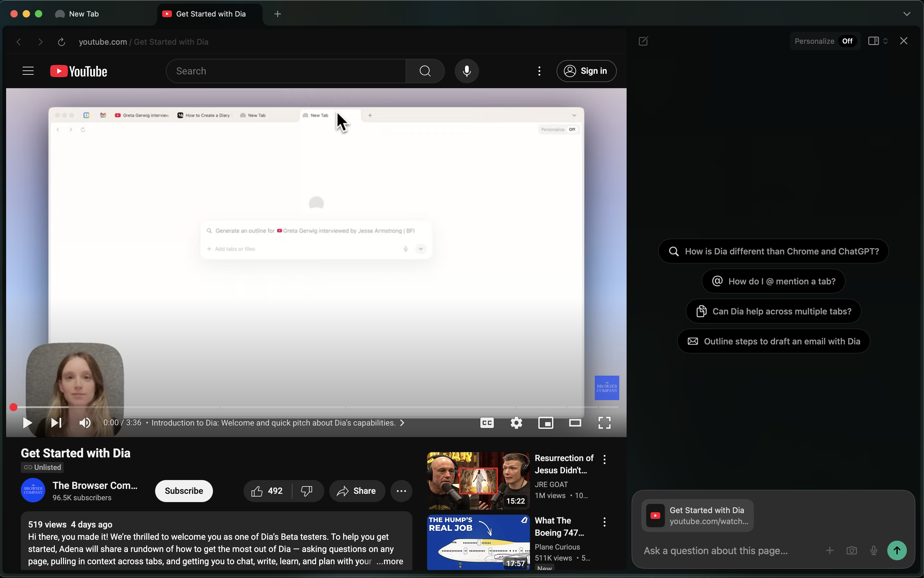The image size is (924, 578).
Task: Start a new chat with the compose icon
Action: click(643, 41)
